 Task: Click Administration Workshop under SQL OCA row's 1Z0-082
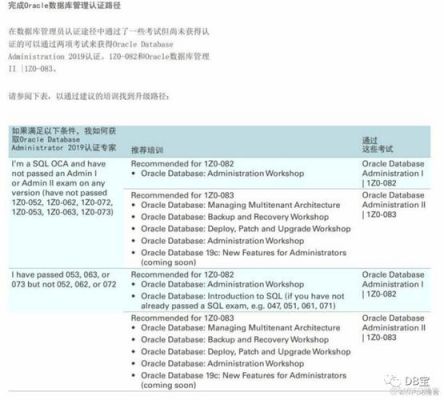coord(222,174)
